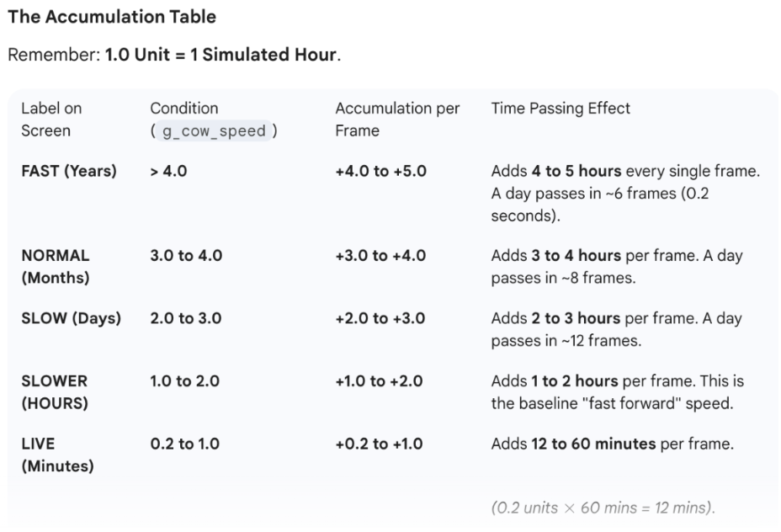Click the "+3.0 to +4.0" accumulation value

tap(381, 256)
